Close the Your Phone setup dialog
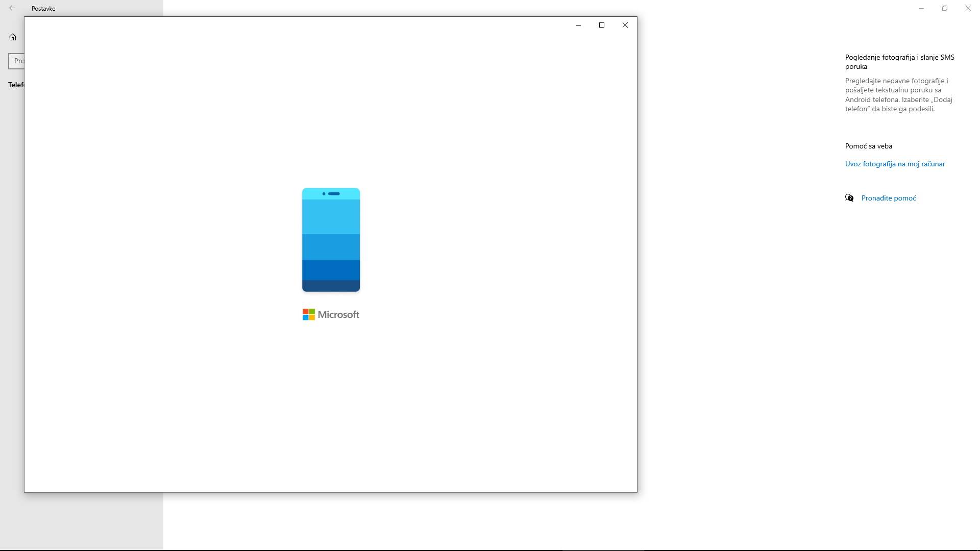The width and height of the screenshot is (980, 551). click(x=625, y=24)
